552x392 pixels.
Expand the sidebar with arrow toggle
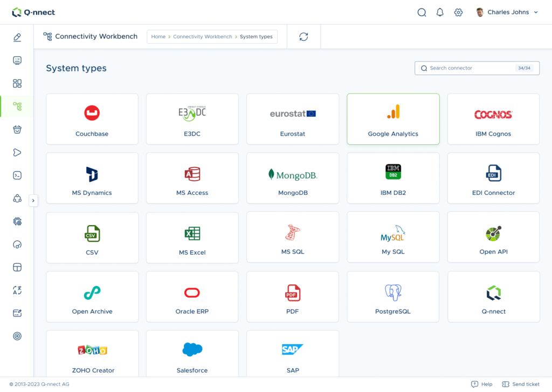pos(33,201)
